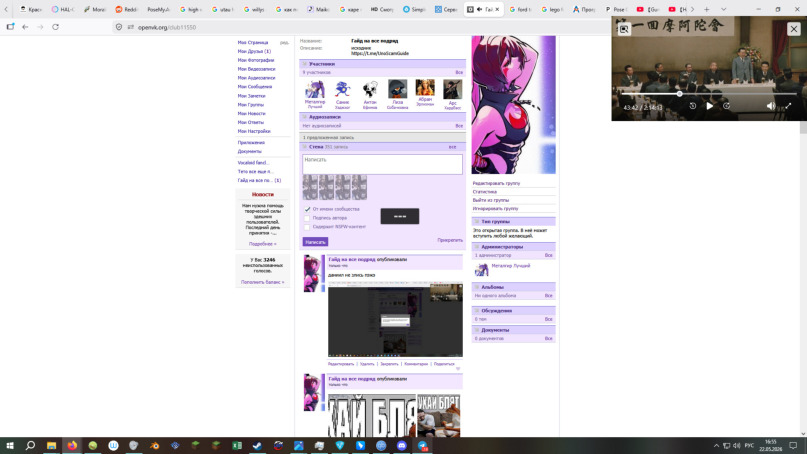Click 'Редактировать группу' link
Image resolution: width=807 pixels, height=454 pixels.
496,183
